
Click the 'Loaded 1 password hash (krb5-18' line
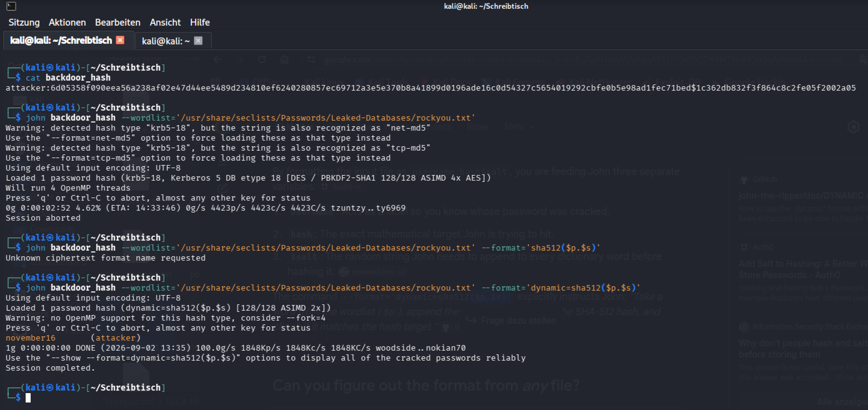pos(248,178)
